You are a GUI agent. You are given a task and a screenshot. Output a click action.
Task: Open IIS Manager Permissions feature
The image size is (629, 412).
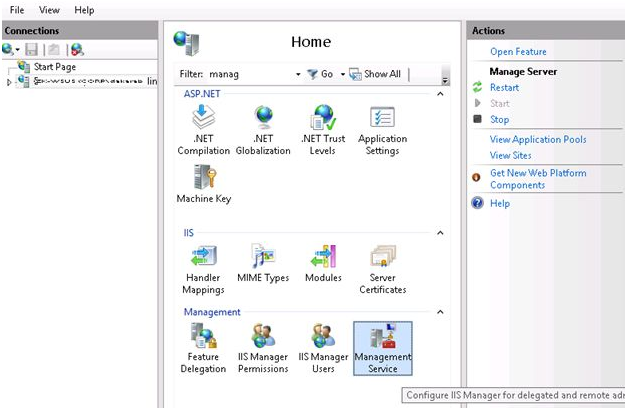263,348
